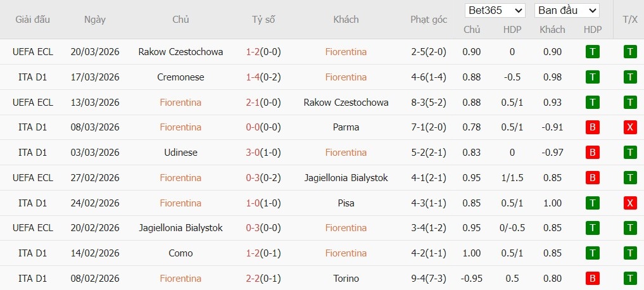This screenshot has height=290, width=644.
Task: Select the Giải đấu column header
Action: 32,20
